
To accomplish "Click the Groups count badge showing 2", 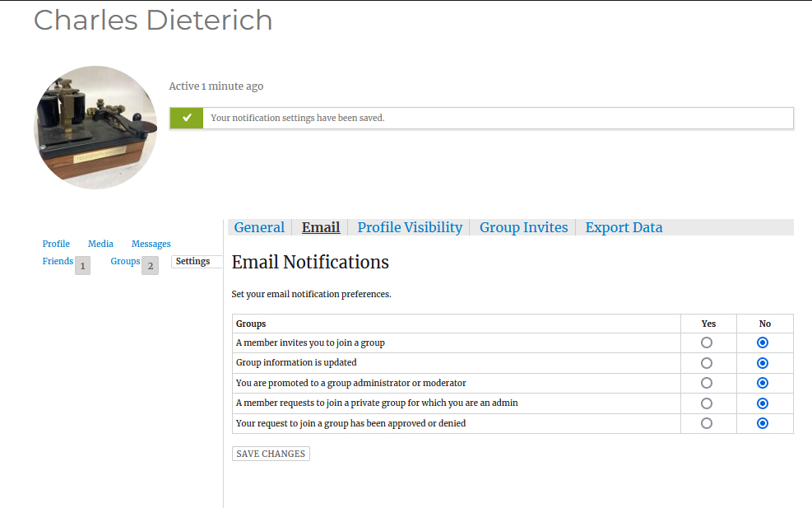I will [x=151, y=265].
